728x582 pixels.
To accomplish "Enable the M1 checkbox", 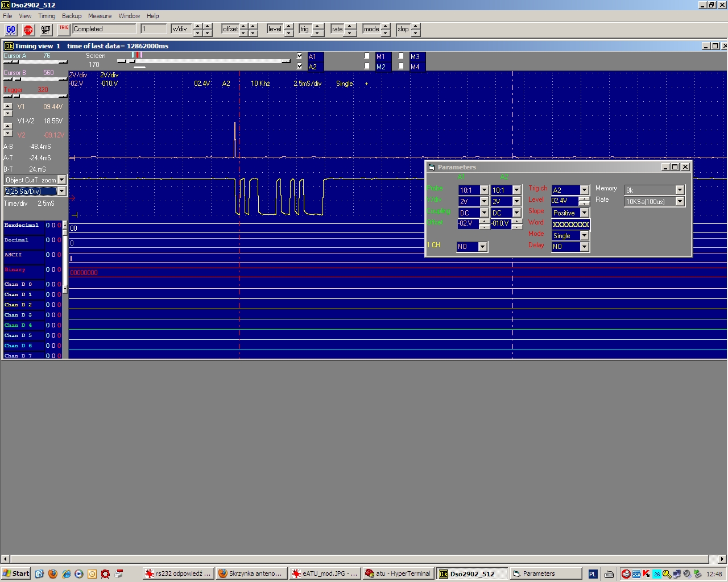I will tap(367, 56).
